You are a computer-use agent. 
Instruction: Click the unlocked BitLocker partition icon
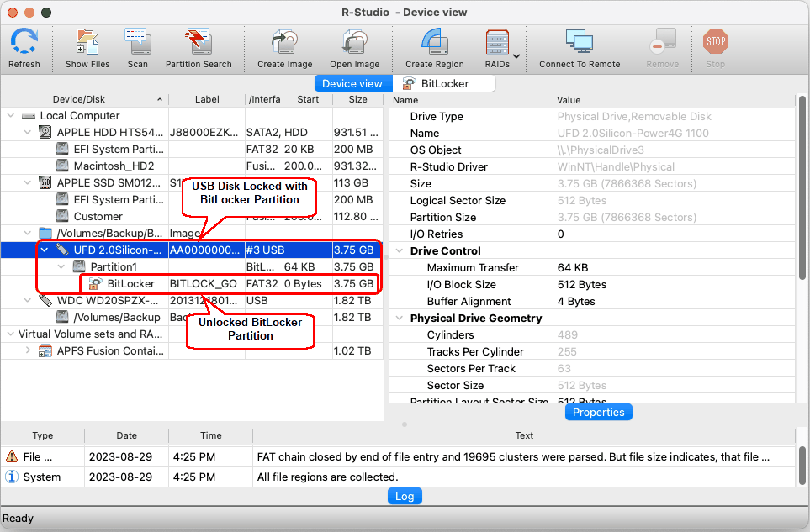96,284
